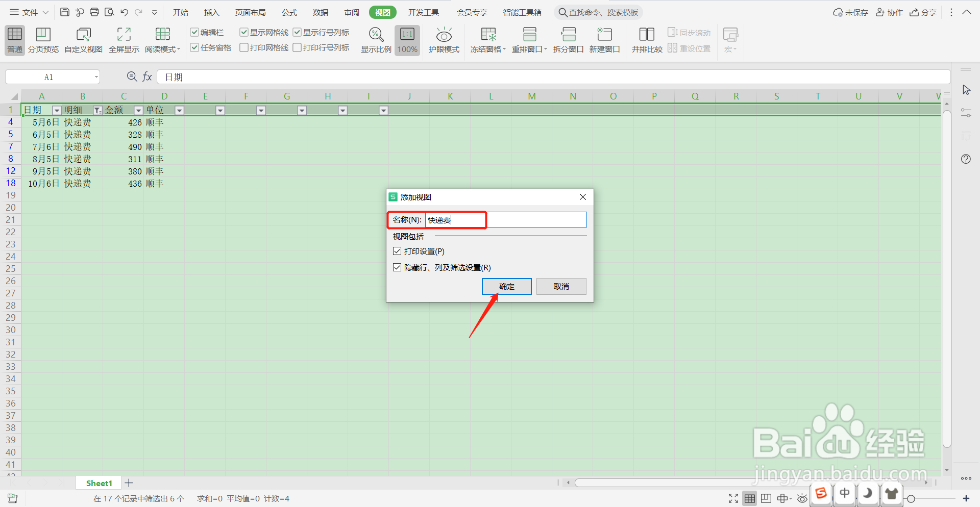The image size is (980, 507).
Task: Open the 数据 ribbon tab
Action: [321, 12]
